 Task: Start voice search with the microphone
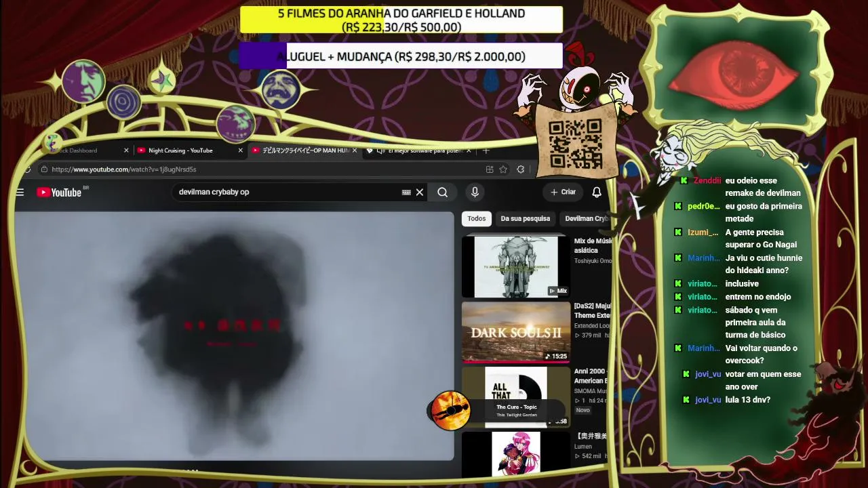[475, 192]
